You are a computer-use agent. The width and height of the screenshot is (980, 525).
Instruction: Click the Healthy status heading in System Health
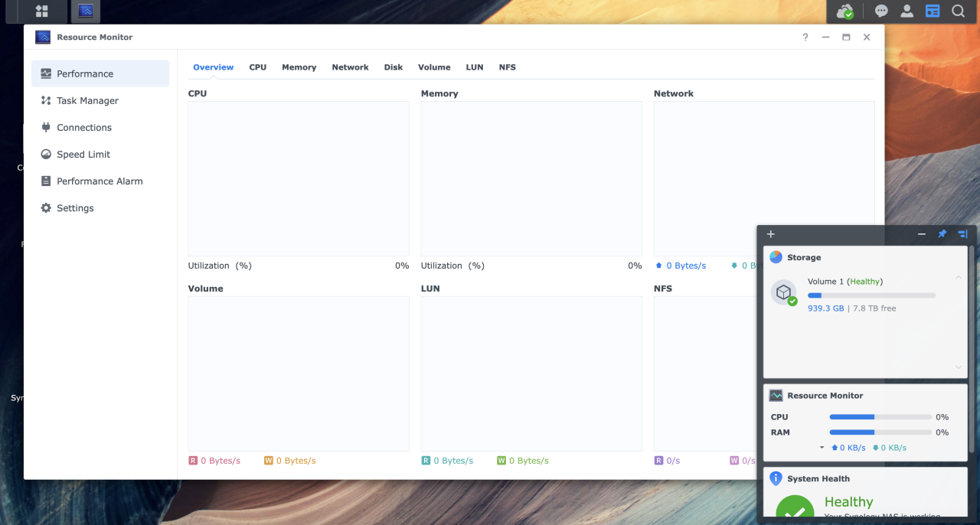(848, 502)
